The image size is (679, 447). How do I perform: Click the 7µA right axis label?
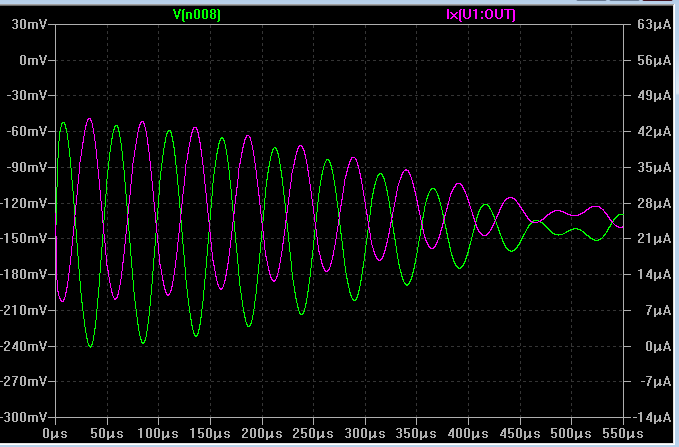point(658,310)
